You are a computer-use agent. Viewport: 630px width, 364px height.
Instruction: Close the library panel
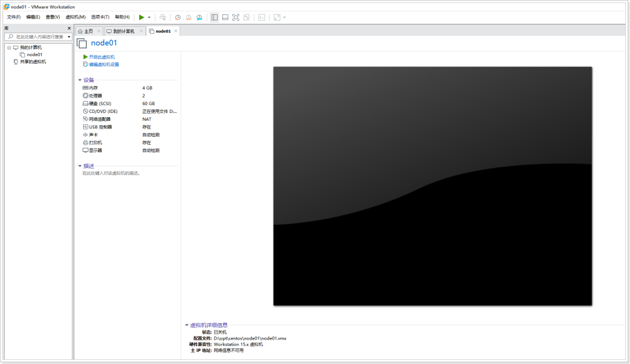pos(69,28)
